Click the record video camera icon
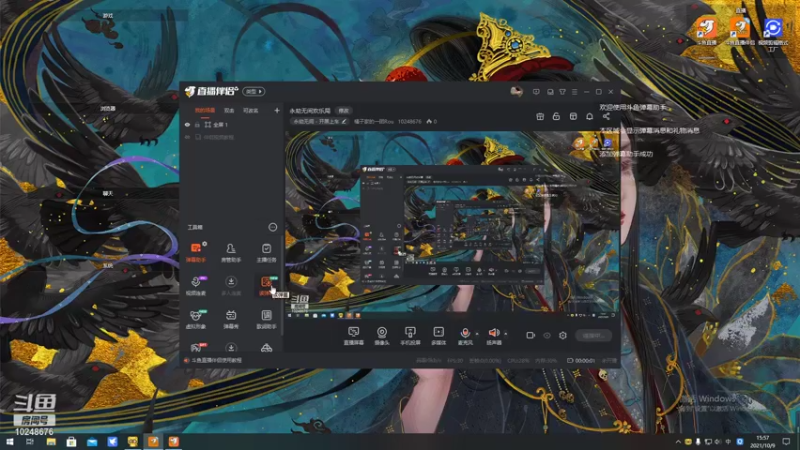 [x=530, y=335]
